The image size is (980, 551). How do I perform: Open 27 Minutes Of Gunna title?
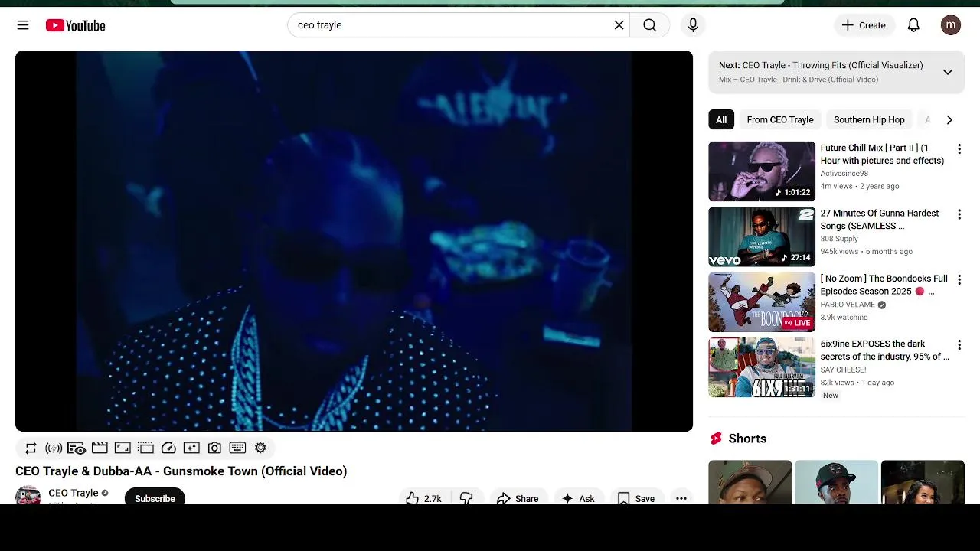(x=880, y=220)
